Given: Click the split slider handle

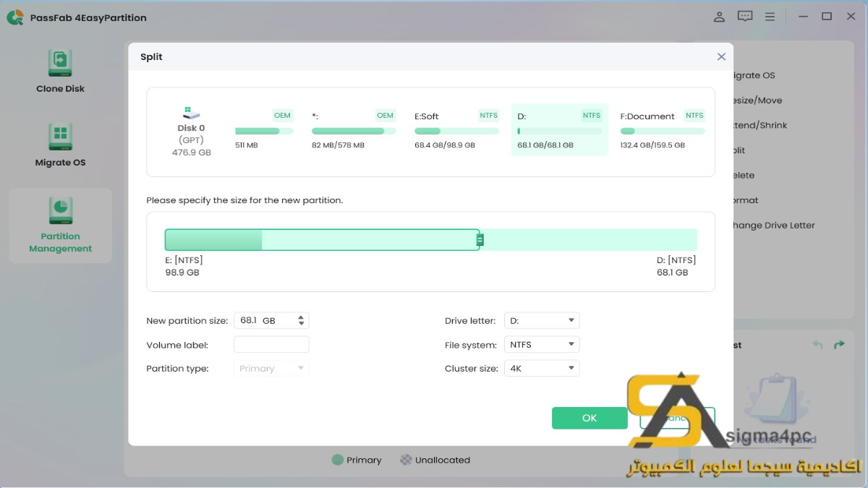Looking at the screenshot, I should point(480,240).
